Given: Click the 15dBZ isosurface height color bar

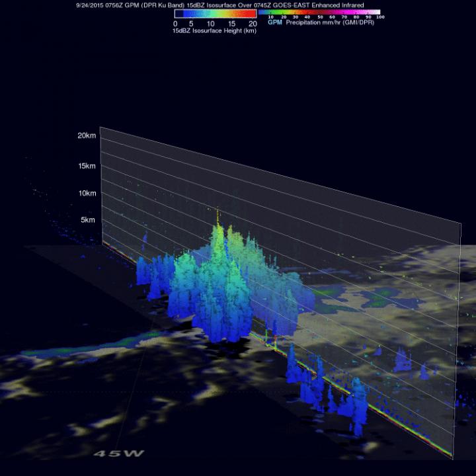Looking at the screenshot, I should tap(215, 13).
